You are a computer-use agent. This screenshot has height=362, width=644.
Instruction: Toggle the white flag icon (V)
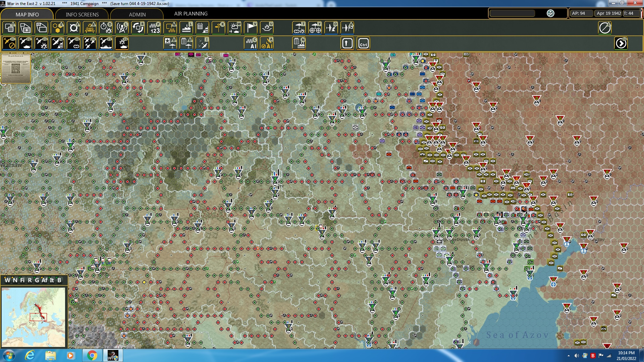point(251,28)
